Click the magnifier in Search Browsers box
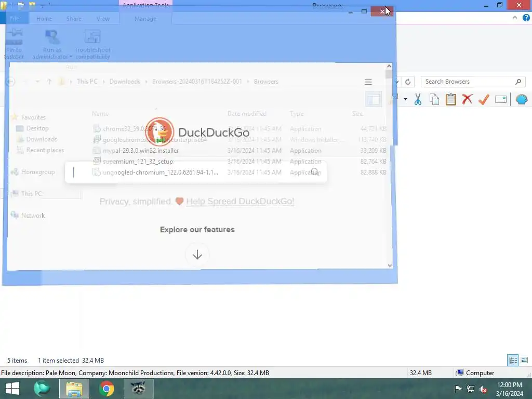This screenshot has height=399, width=532. 518,82
